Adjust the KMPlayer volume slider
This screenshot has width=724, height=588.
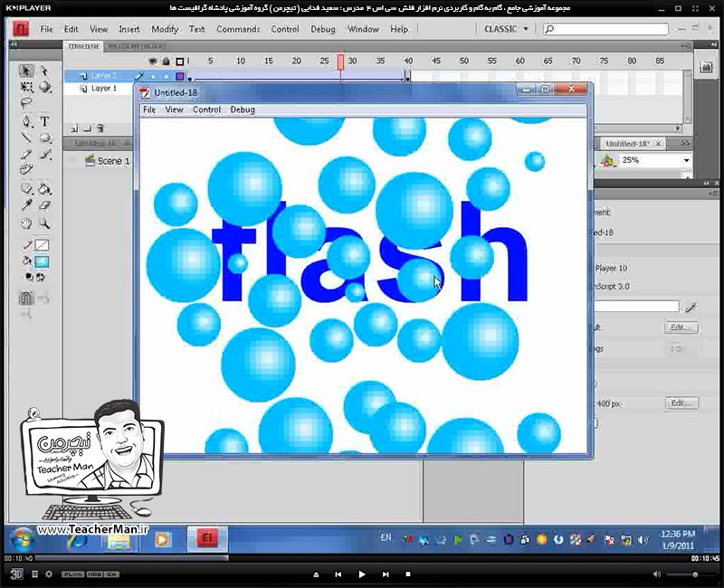coord(687,574)
